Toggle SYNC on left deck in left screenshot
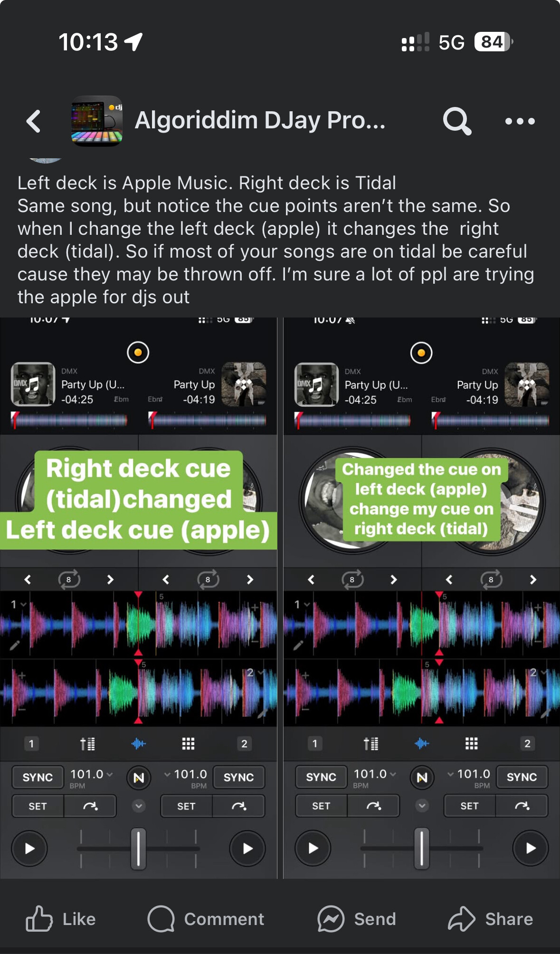560x954 pixels. [38, 777]
